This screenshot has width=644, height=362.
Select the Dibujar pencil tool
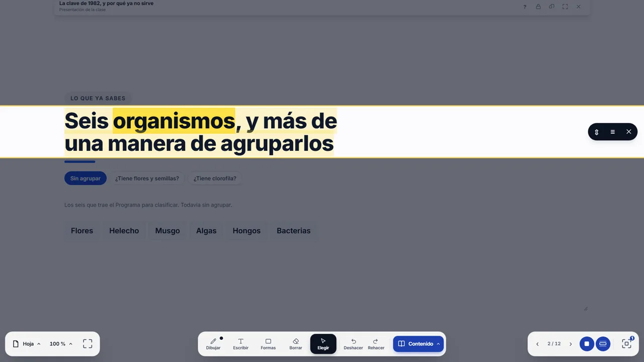[213, 344]
